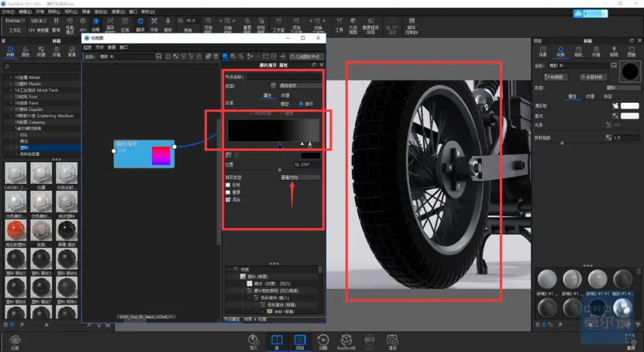Click 位置 slider handle in node properties
The height and width of the screenshot is (352, 644).
point(280,170)
